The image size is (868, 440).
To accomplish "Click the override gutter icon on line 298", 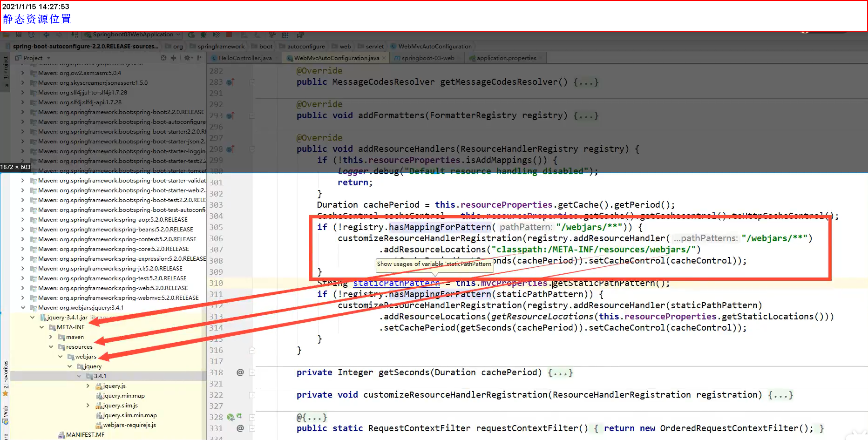I will 231,149.
